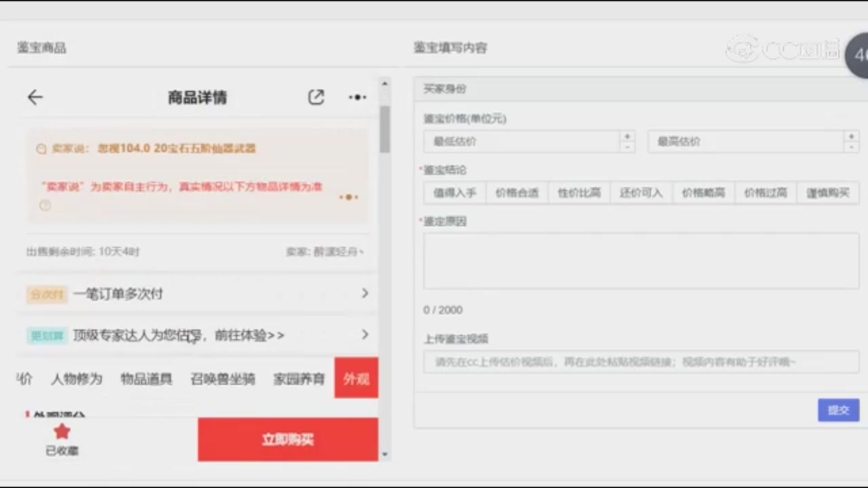The image size is (868, 488).
Task: Open the question mark help icon
Action: 45,205
